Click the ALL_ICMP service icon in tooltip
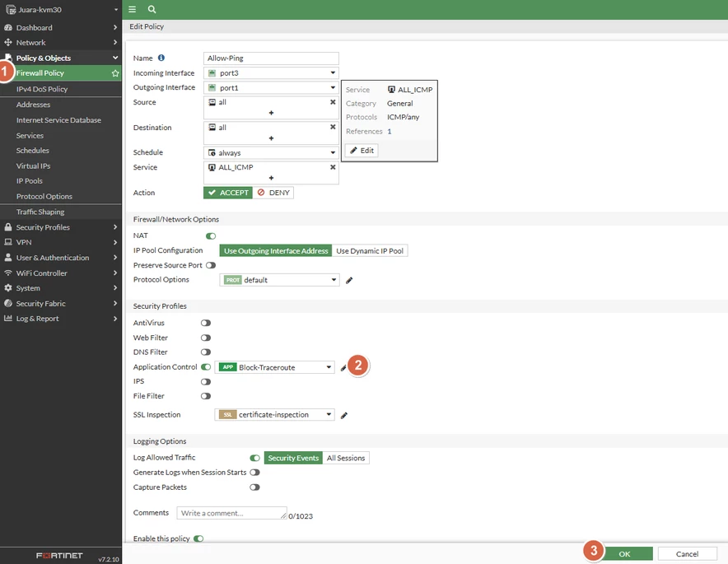Viewport: 728px width, 564px height. coord(391,90)
